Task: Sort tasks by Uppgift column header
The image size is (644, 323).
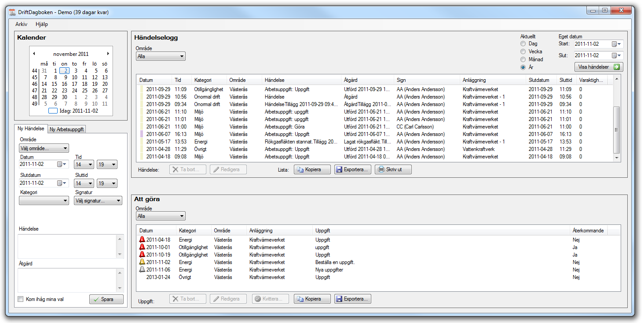Action: pos(441,231)
